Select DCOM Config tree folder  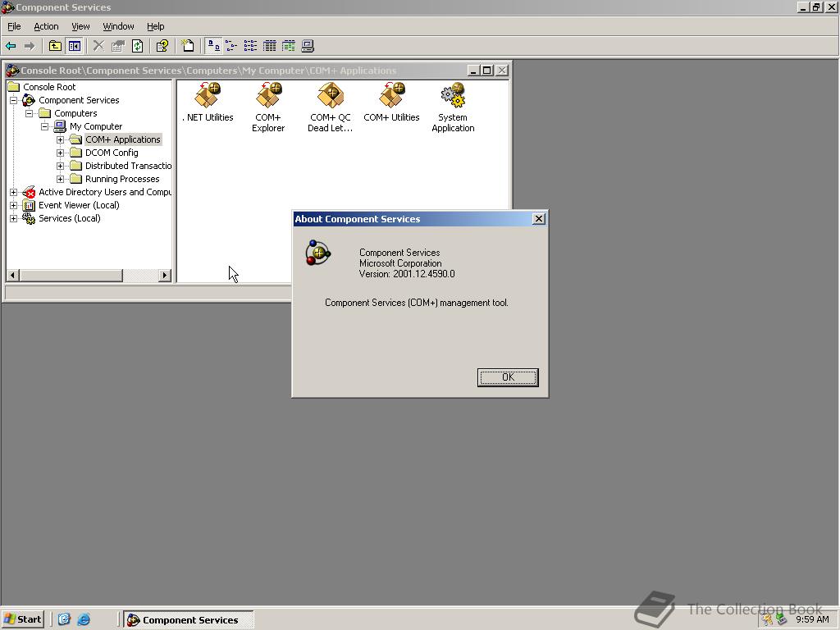pos(112,153)
